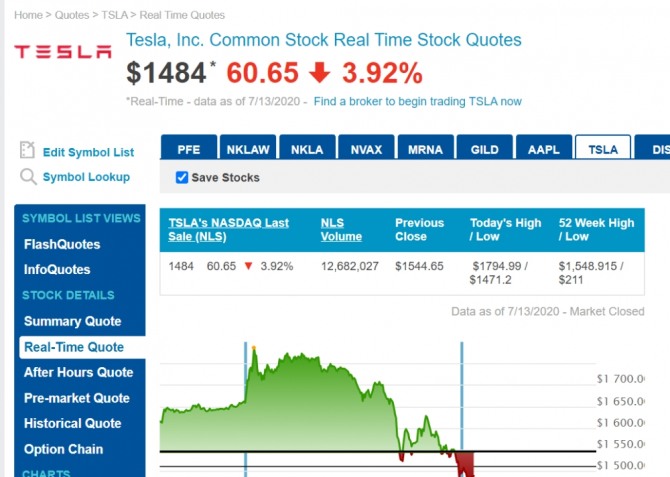Click Find a broker to begin trading link
This screenshot has height=477, width=670.
click(x=417, y=101)
